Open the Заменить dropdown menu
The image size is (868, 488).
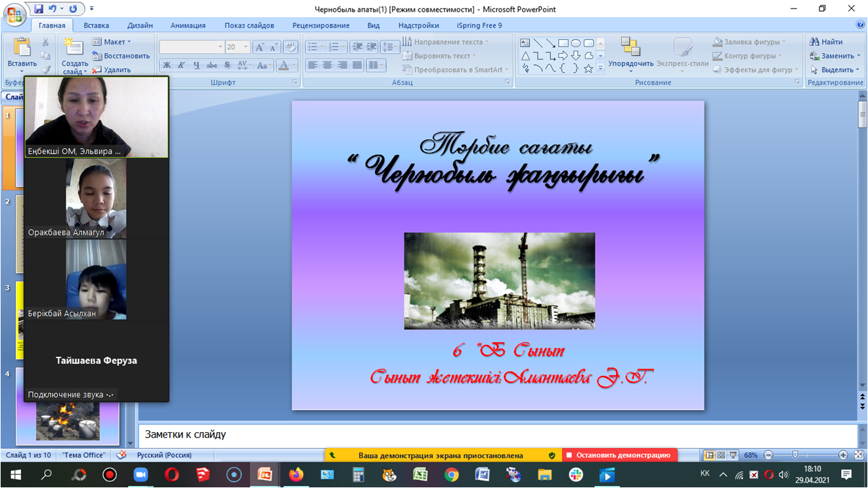click(x=859, y=56)
